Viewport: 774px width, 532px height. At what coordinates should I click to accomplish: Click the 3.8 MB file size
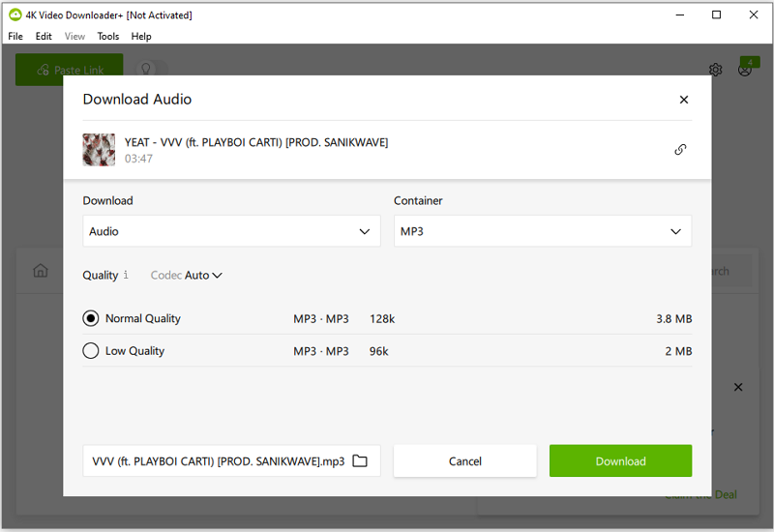673,319
